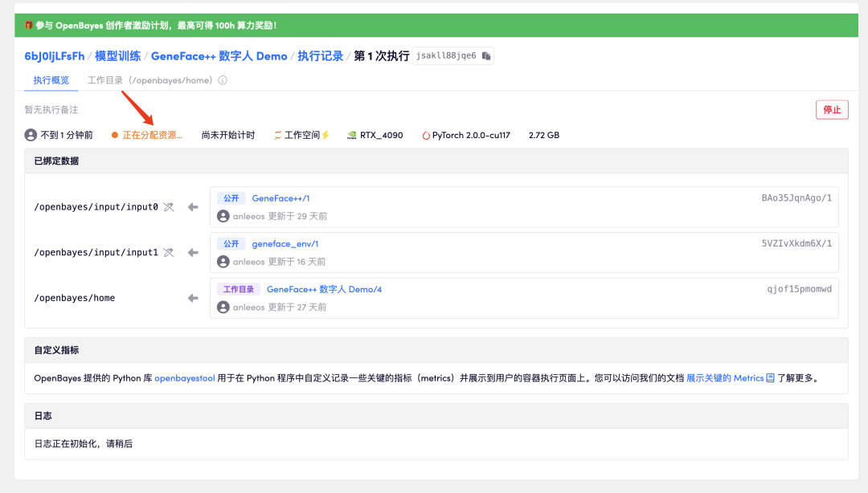Click the 公开 badge on geneface_env/1

point(229,243)
